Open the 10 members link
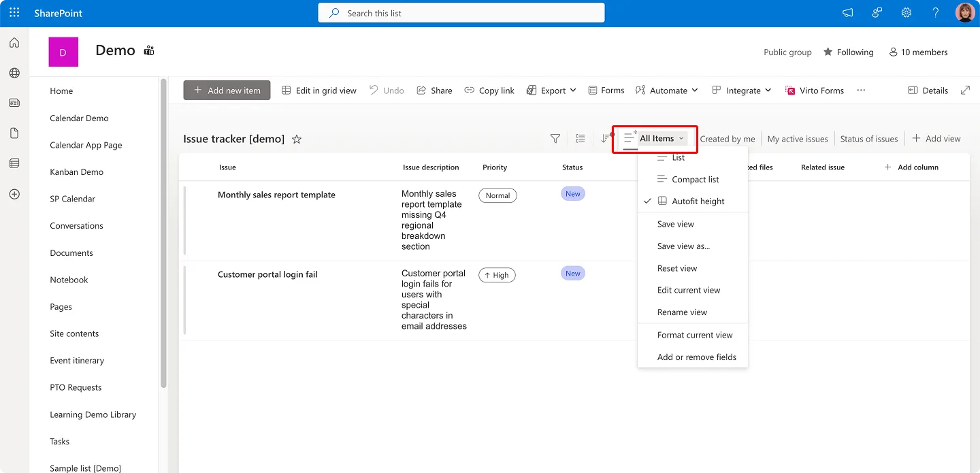This screenshot has width=980, height=473. (x=918, y=52)
